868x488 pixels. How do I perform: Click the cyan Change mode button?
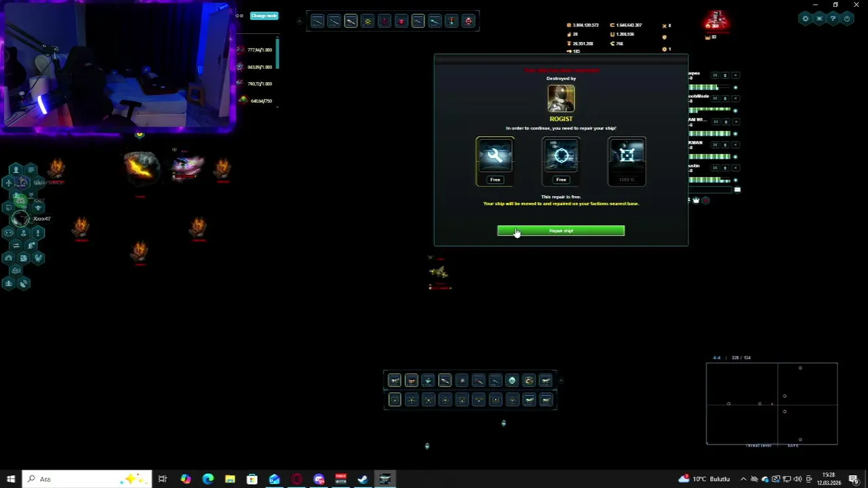tap(264, 16)
